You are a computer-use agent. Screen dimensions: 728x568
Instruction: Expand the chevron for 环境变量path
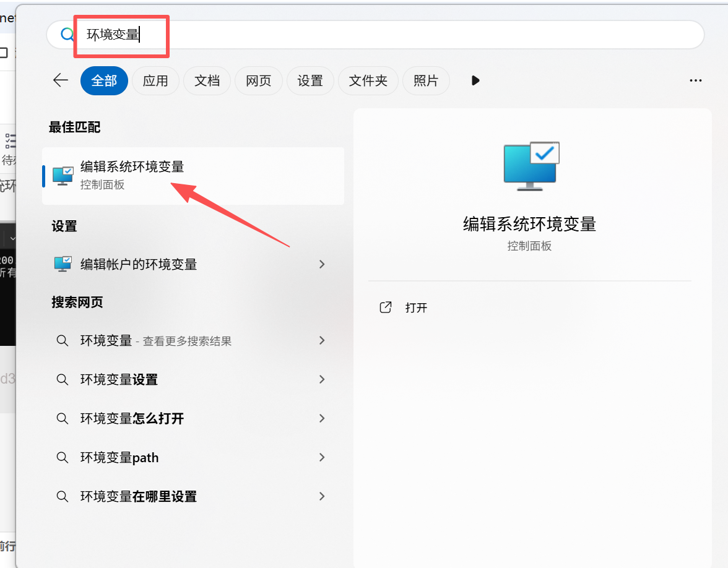[322, 457]
